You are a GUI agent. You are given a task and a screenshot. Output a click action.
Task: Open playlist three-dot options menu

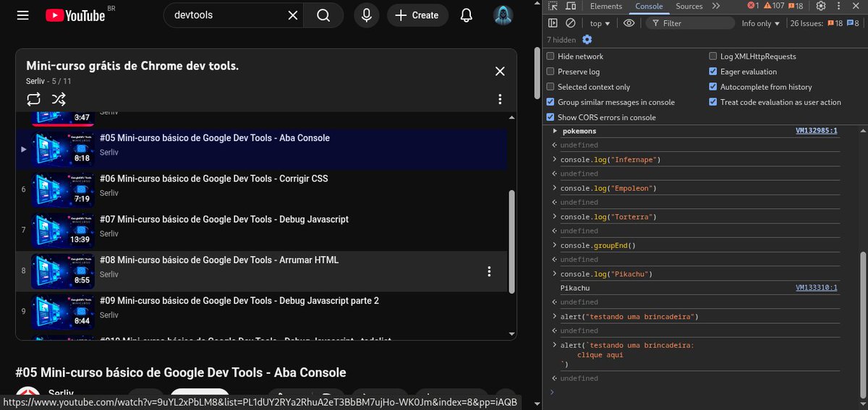500,99
